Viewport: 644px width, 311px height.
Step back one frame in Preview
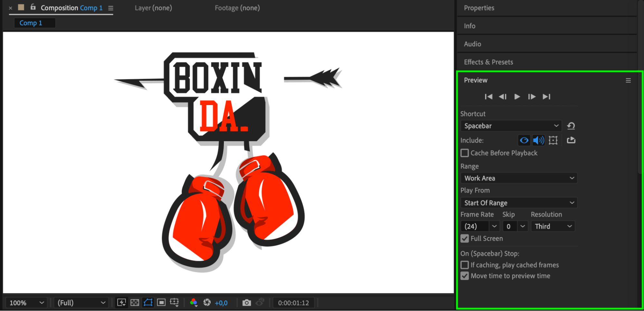503,97
